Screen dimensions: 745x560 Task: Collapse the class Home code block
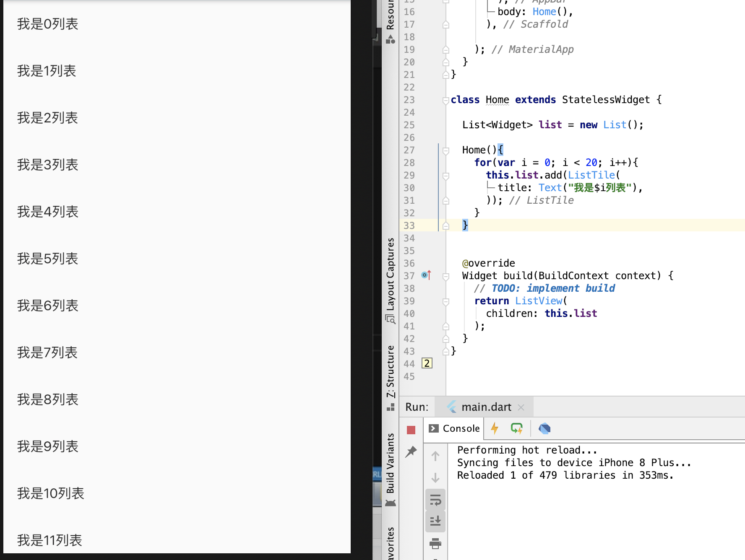click(x=445, y=100)
